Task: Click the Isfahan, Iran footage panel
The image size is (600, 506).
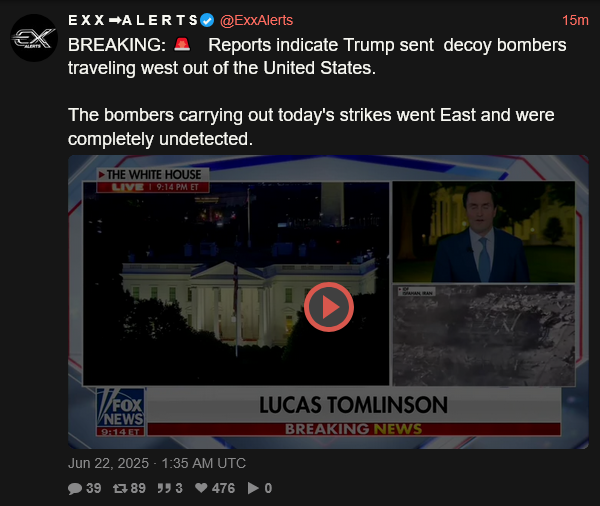Action: [484, 335]
